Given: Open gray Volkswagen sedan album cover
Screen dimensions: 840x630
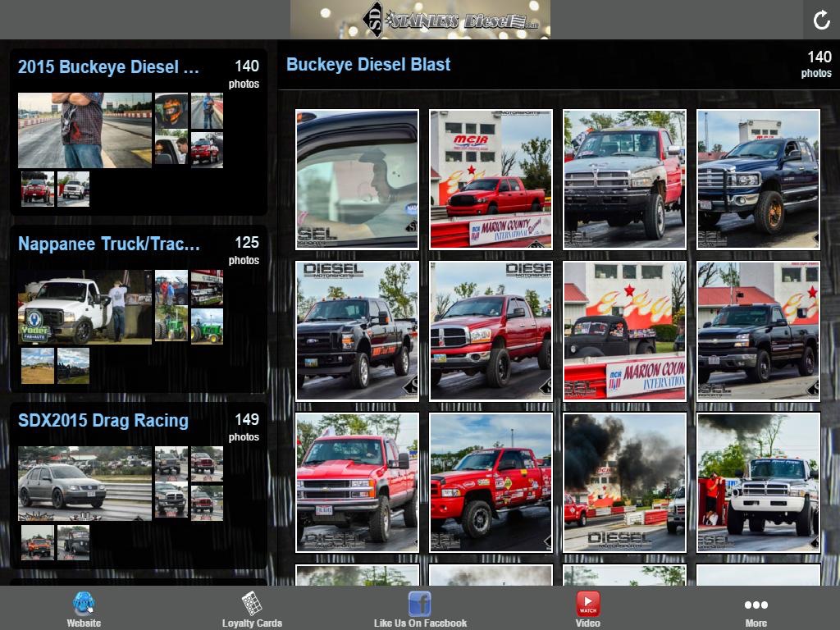Looking at the screenshot, I should [84, 484].
